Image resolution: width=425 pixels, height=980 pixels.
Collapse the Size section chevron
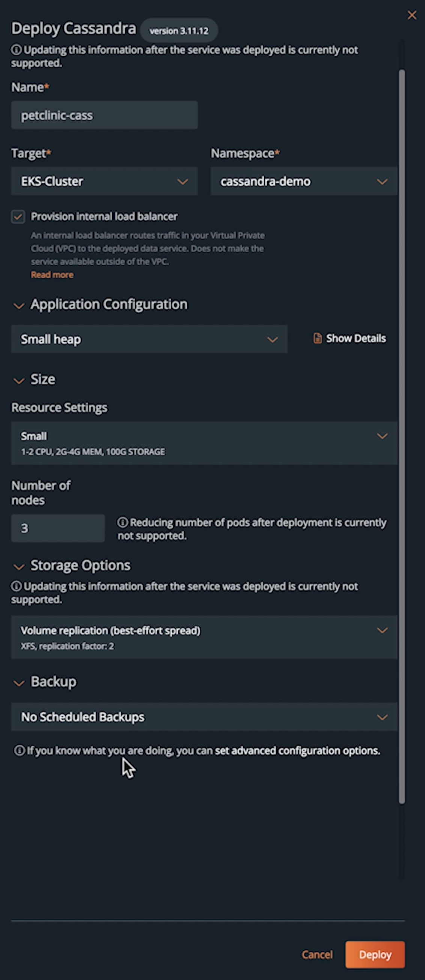(19, 380)
